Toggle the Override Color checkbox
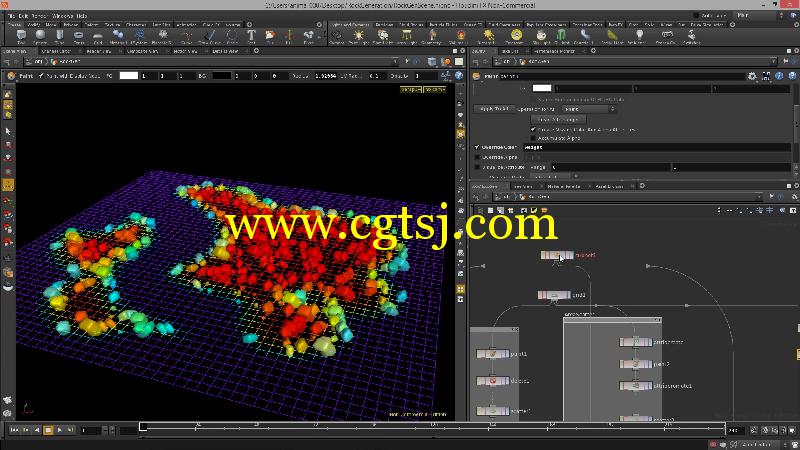Screen dimensions: 800x450 478,147
